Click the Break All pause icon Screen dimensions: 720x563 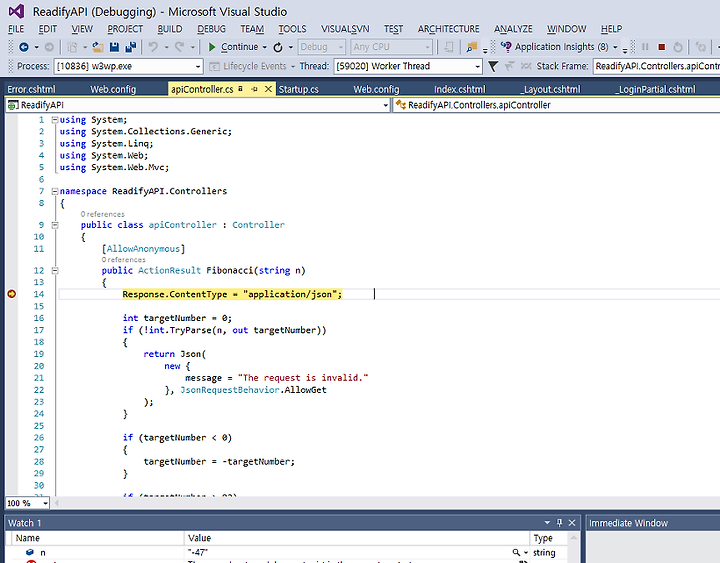645,47
